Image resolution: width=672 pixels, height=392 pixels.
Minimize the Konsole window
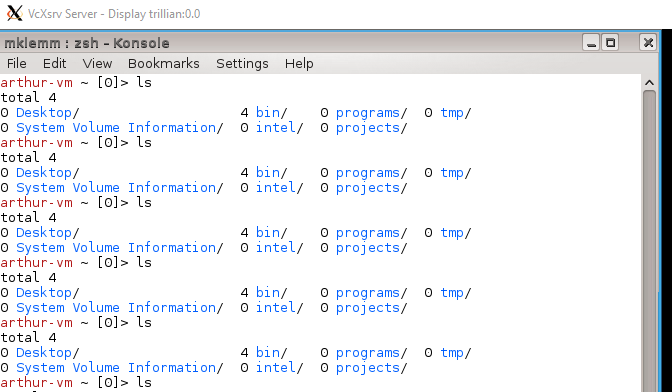(x=591, y=43)
